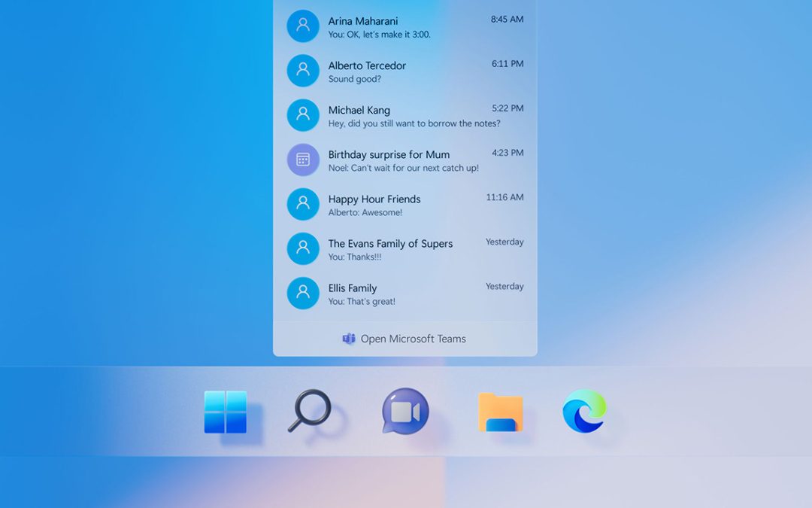Open the Teams Chat icon on the taskbar

pyautogui.click(x=406, y=412)
